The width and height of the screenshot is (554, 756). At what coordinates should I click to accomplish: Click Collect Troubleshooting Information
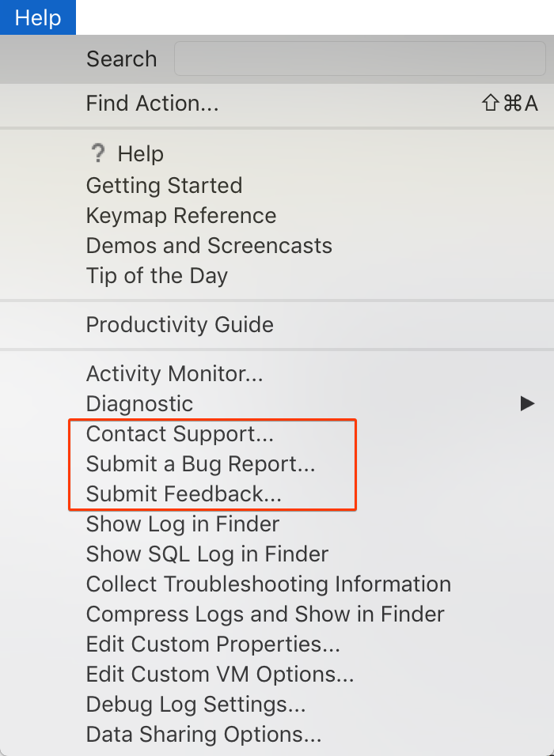click(277, 584)
